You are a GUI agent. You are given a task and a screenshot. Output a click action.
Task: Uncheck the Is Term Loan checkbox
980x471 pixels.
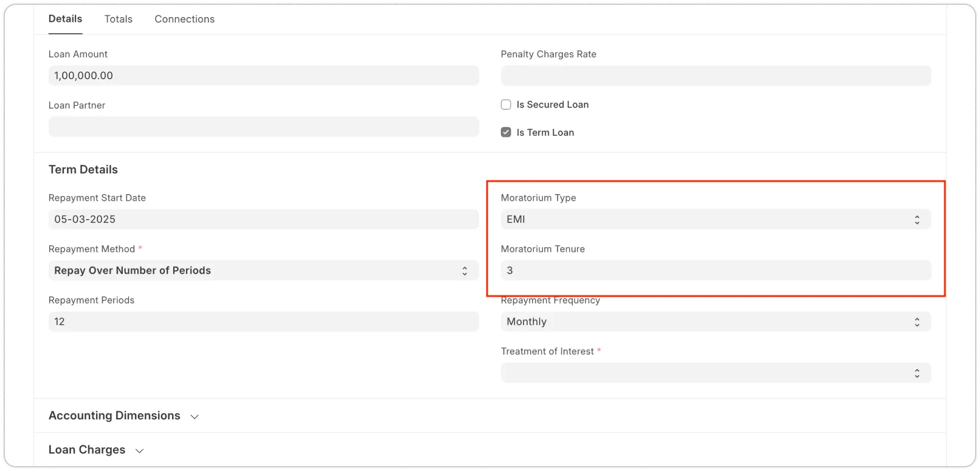tap(506, 132)
